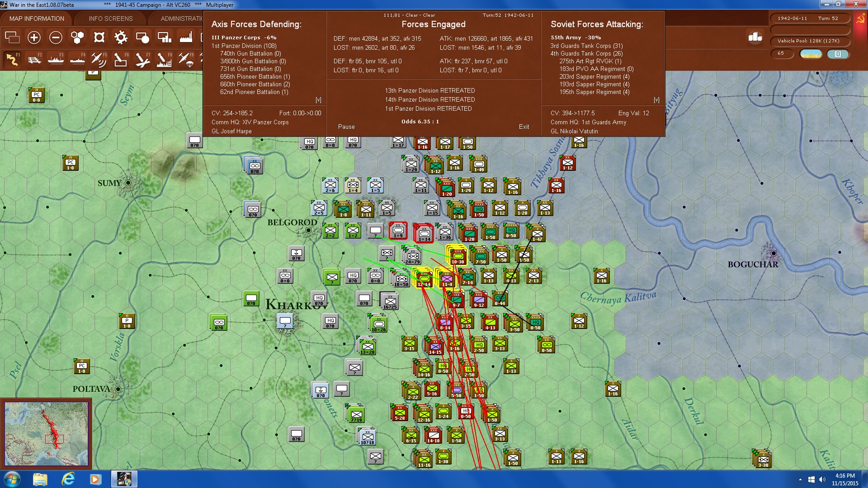Click the rectangle-and-circle toolbar icon
This screenshot has width=868, height=488.
(x=142, y=37)
